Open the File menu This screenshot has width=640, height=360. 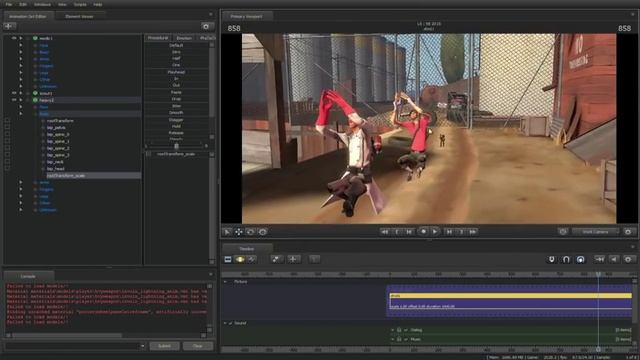[9, 4]
